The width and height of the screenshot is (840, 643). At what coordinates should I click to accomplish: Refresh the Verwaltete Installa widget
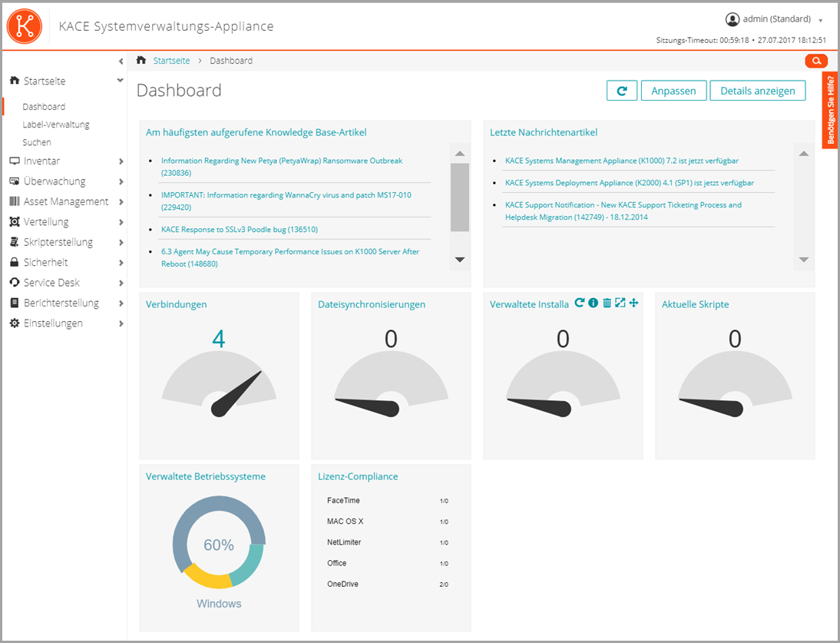580,303
